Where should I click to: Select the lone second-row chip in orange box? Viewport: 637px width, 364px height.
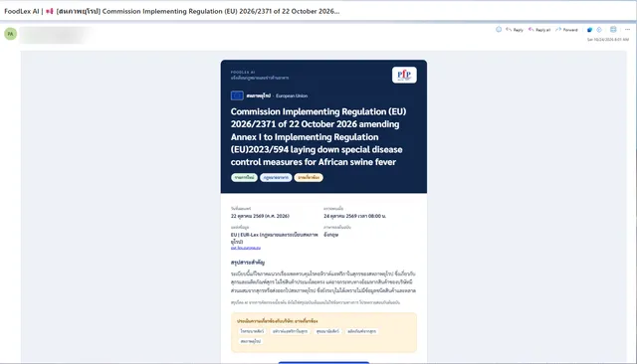coord(251,341)
